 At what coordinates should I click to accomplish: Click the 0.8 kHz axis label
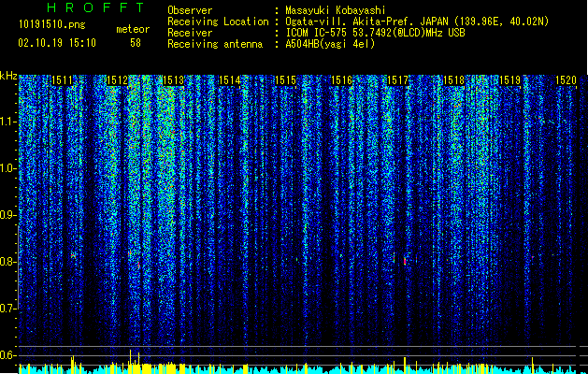tap(8, 262)
